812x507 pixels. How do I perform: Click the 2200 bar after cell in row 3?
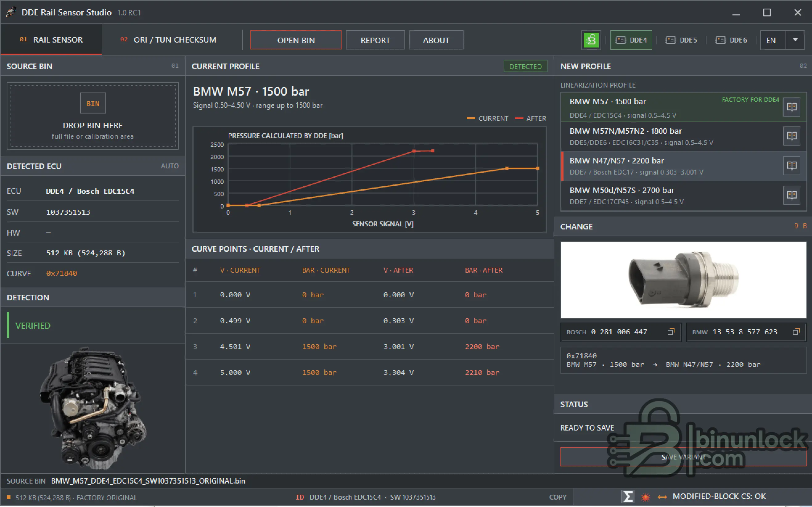482,346
